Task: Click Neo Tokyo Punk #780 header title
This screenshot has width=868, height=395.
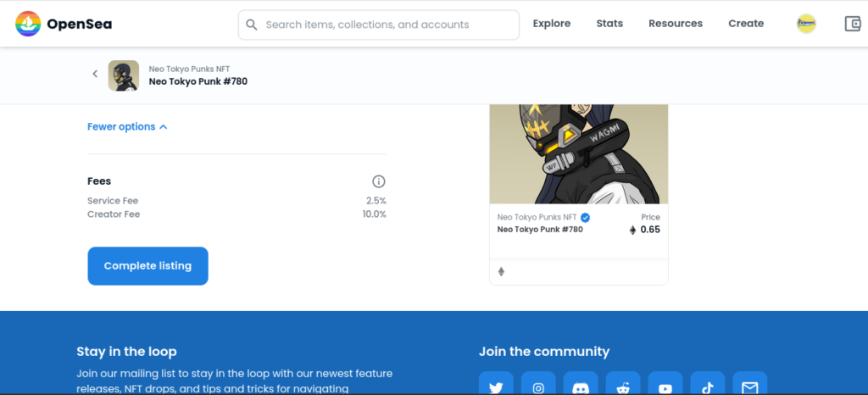Action: pos(198,81)
